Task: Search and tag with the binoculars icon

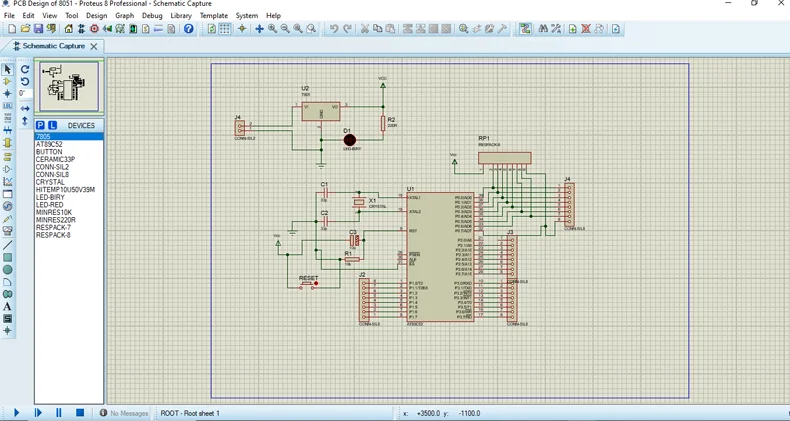Action: tap(543, 29)
